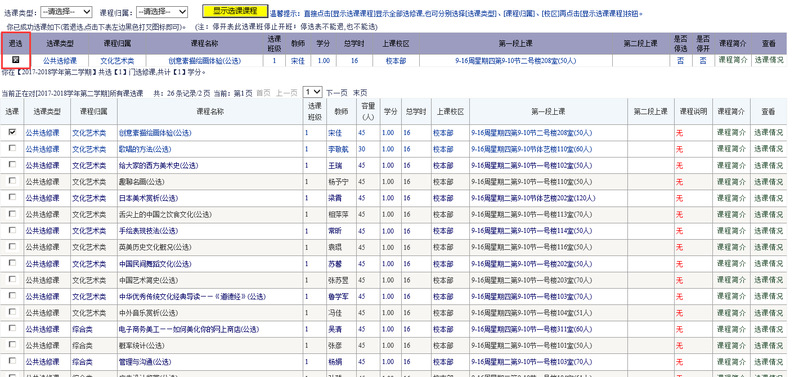View 课程简介 for the enrolled course
This screenshot has width=797, height=377.
pyautogui.click(x=732, y=60)
